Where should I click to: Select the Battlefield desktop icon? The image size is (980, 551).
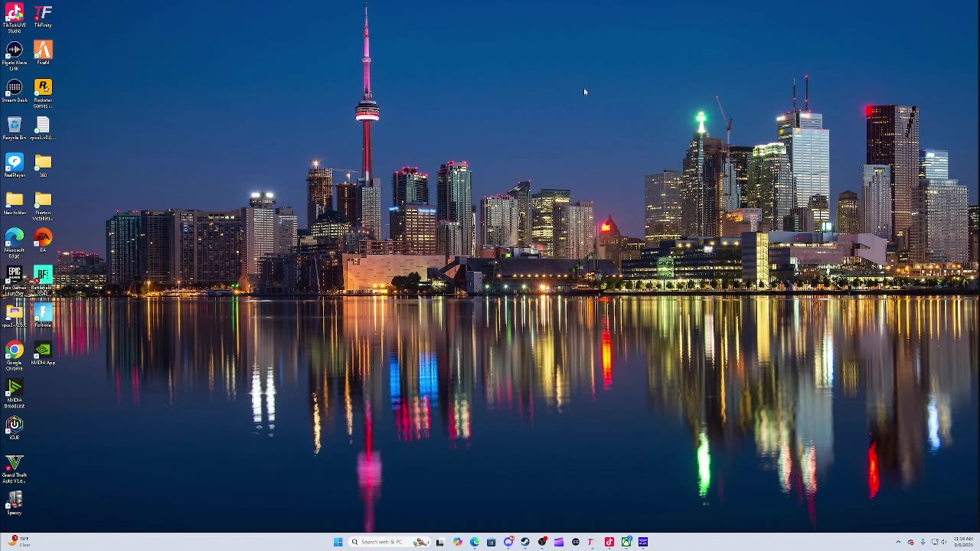[43, 280]
